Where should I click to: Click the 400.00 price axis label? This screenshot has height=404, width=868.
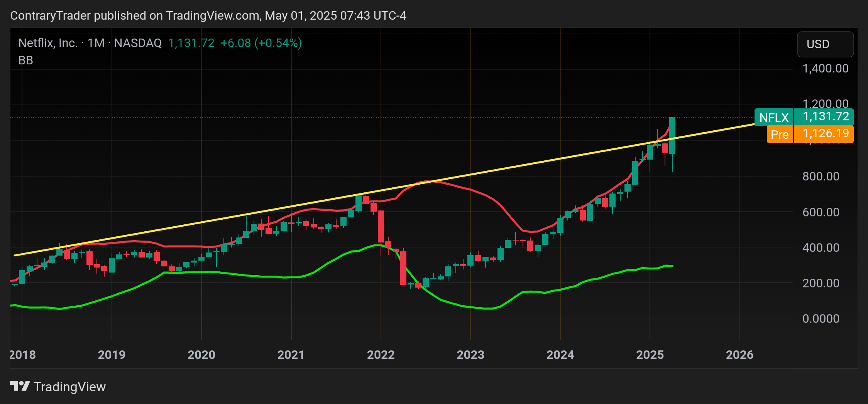click(x=821, y=247)
